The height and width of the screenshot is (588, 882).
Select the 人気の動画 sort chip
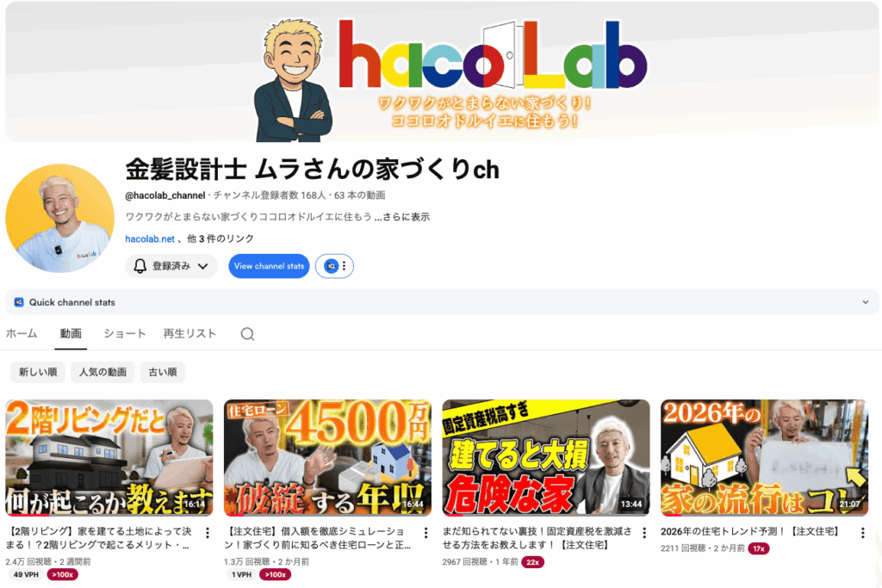(x=102, y=372)
